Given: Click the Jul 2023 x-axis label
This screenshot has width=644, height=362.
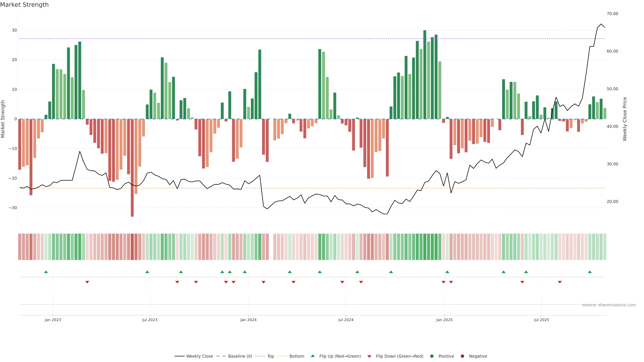Looking at the screenshot, I should (150, 320).
